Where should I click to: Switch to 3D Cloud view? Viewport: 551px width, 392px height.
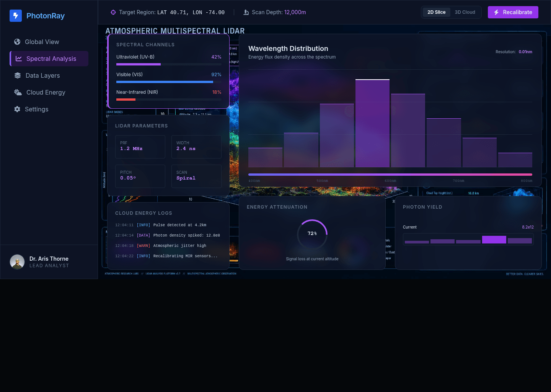[465, 12]
